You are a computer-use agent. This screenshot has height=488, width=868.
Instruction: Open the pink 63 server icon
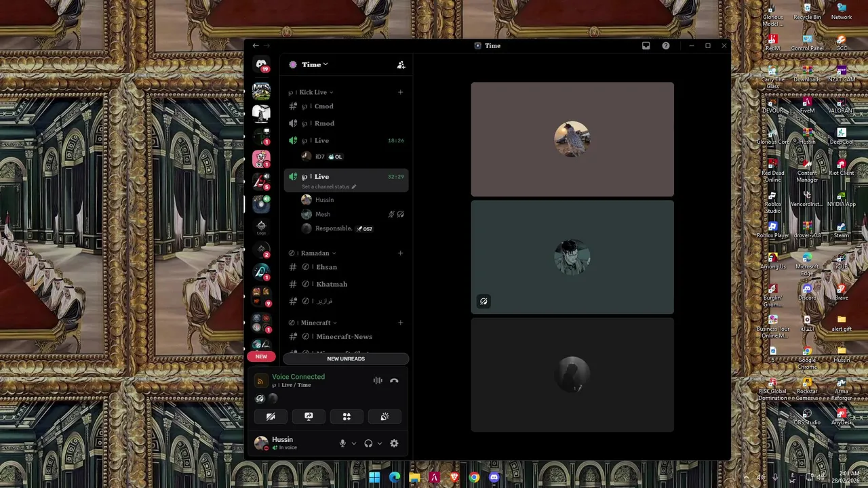pyautogui.click(x=261, y=159)
